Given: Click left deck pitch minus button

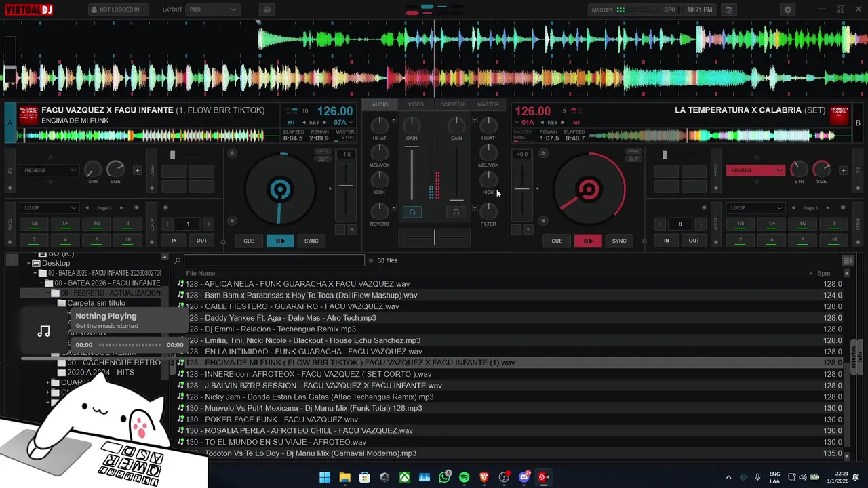Looking at the screenshot, I should [x=340, y=230].
